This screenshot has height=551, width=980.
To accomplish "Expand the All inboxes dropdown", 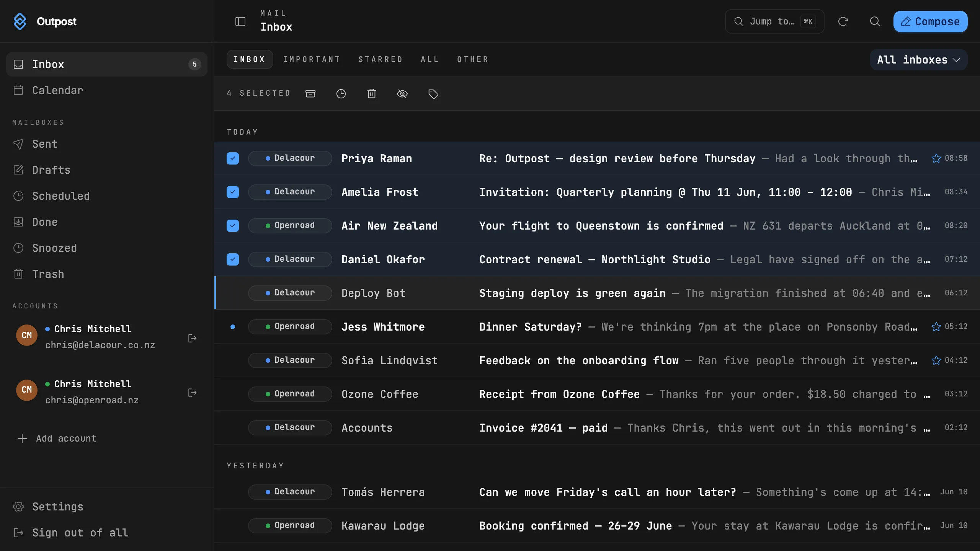I will pos(918,60).
